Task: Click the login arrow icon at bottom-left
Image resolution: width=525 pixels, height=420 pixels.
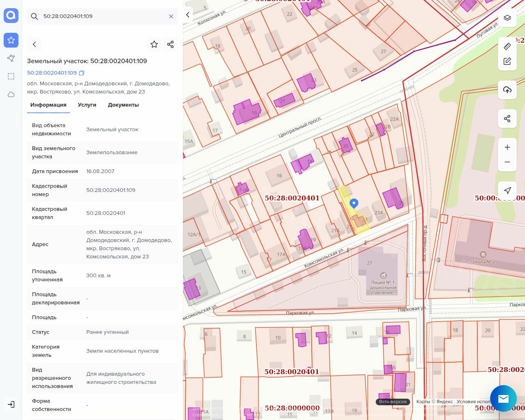Action: point(11,404)
